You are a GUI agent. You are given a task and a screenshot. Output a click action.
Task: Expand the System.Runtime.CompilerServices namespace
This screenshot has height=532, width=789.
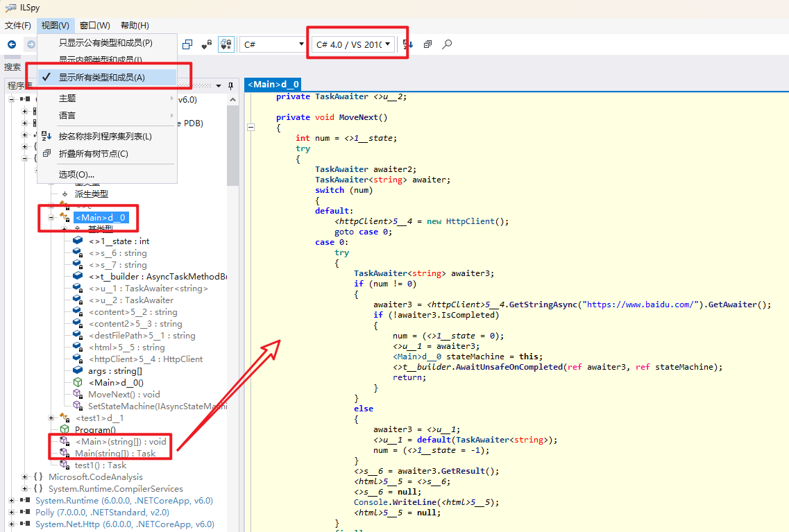click(25, 489)
